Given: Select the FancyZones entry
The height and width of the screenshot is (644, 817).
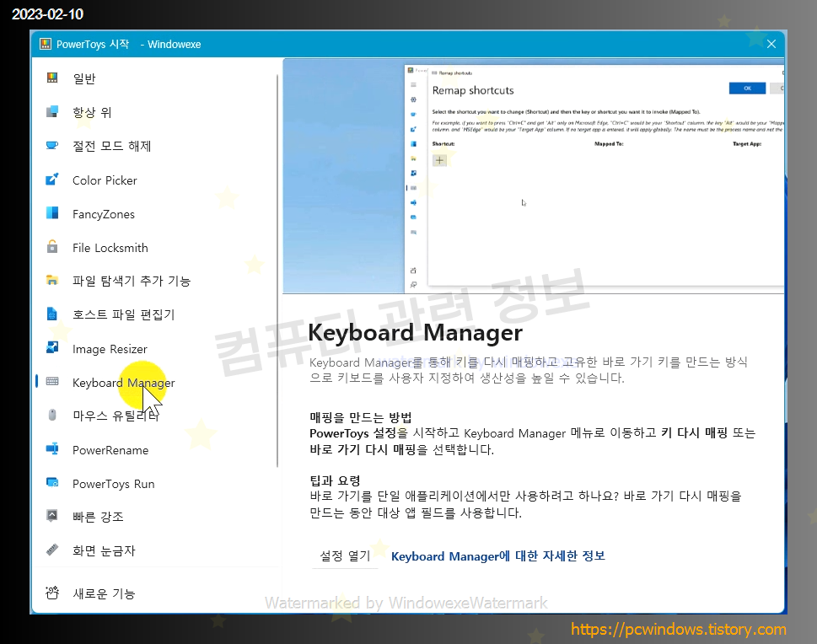Looking at the screenshot, I should 104,214.
